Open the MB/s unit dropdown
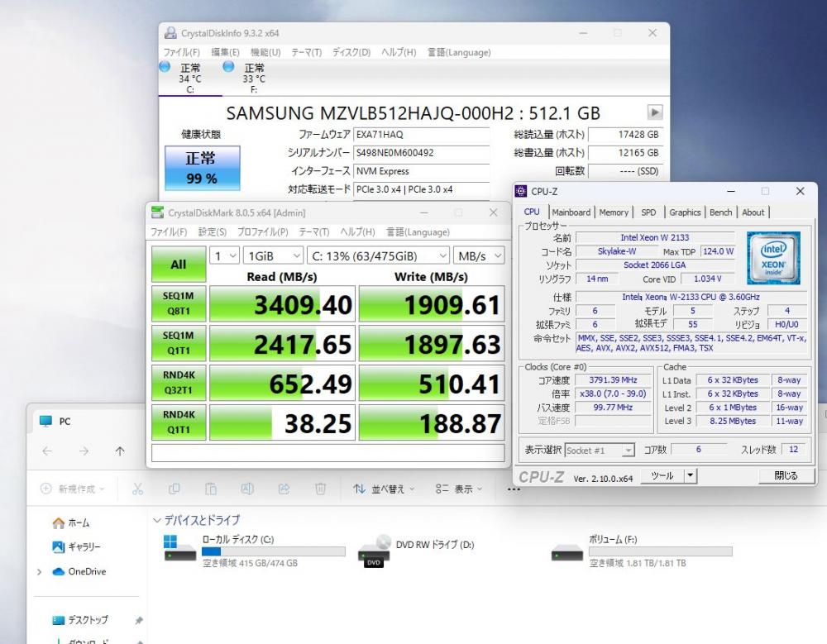827x644 pixels. (479, 255)
